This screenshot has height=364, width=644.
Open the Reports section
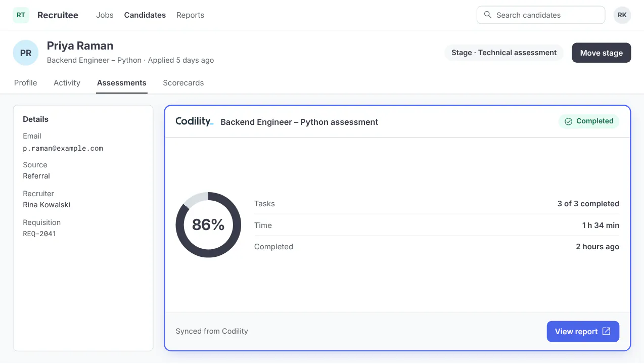click(190, 15)
